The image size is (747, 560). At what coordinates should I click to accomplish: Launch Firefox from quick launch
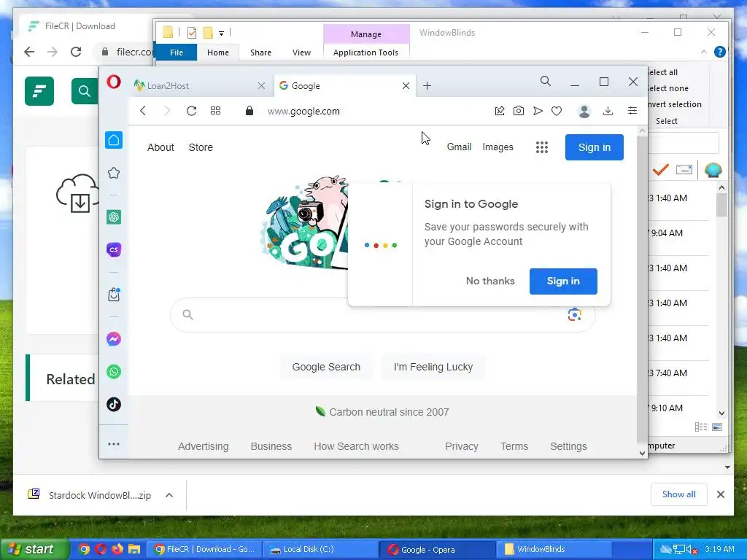[117, 549]
